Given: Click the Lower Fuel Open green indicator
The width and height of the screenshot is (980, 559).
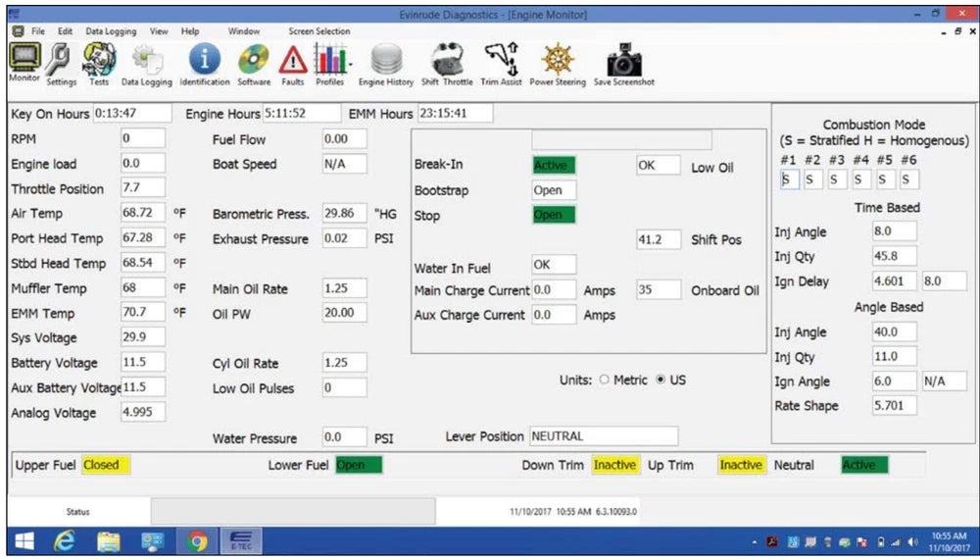Looking at the screenshot, I should tap(359, 465).
